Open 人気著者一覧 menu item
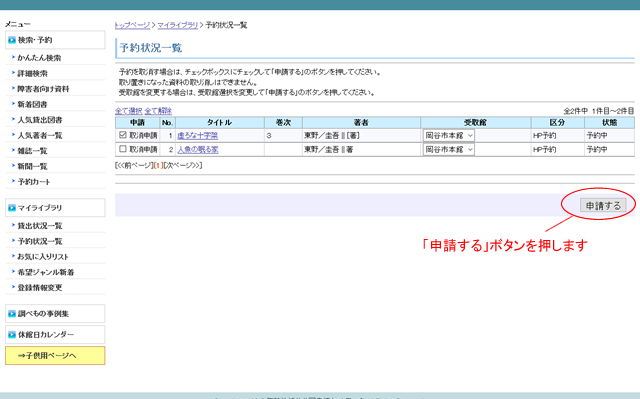Screen dimensions: 640x399 click(x=40, y=135)
